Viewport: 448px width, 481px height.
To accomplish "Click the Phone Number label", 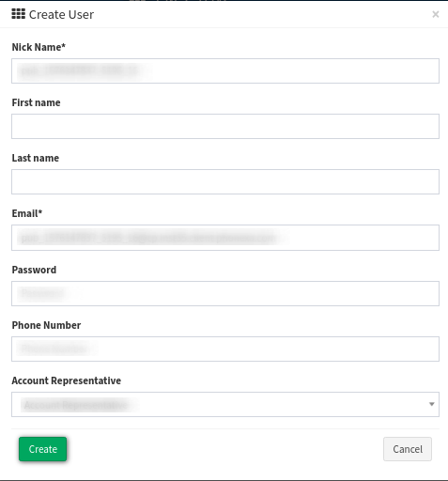I will 46,325.
